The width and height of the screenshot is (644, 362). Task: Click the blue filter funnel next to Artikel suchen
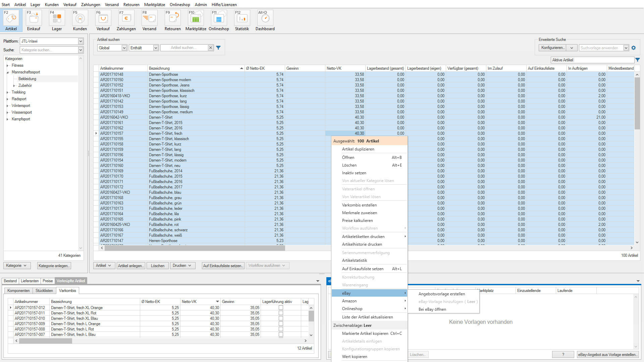[218, 48]
